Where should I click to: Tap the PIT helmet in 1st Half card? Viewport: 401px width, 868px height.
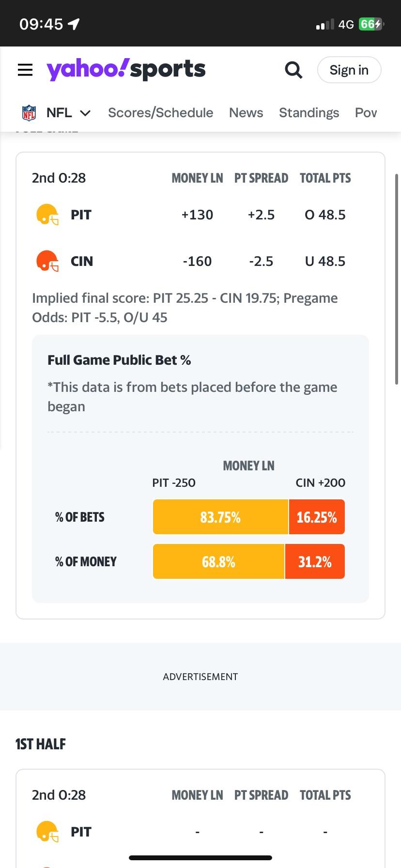click(47, 832)
